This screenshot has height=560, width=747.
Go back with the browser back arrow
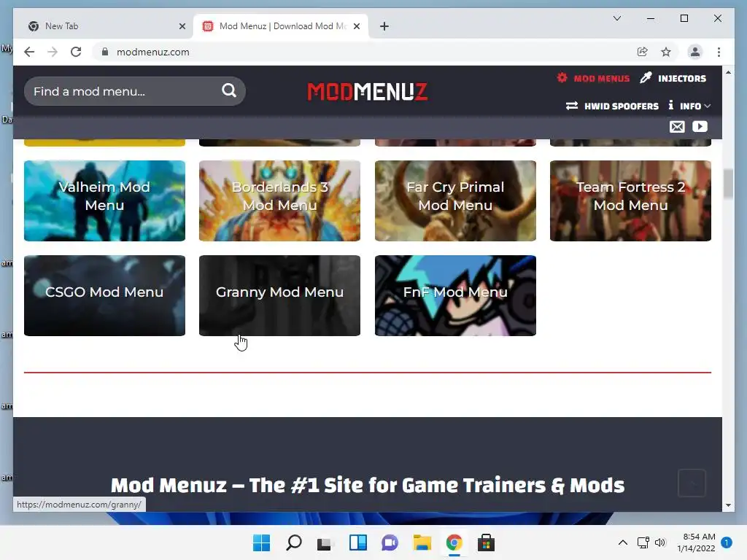coord(29,52)
